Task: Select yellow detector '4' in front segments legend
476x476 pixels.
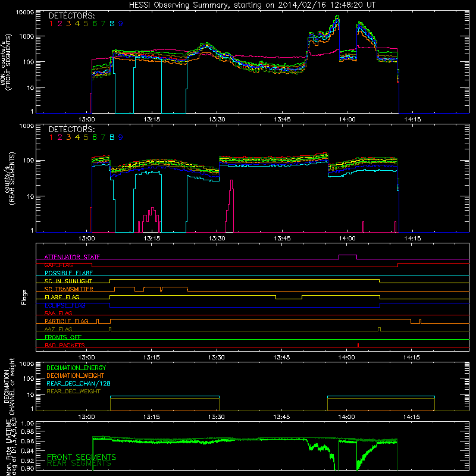Action: coord(77,24)
